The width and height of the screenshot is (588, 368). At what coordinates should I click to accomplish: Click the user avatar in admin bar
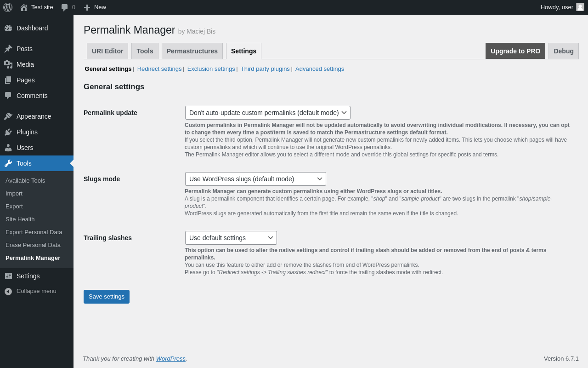(580, 7)
